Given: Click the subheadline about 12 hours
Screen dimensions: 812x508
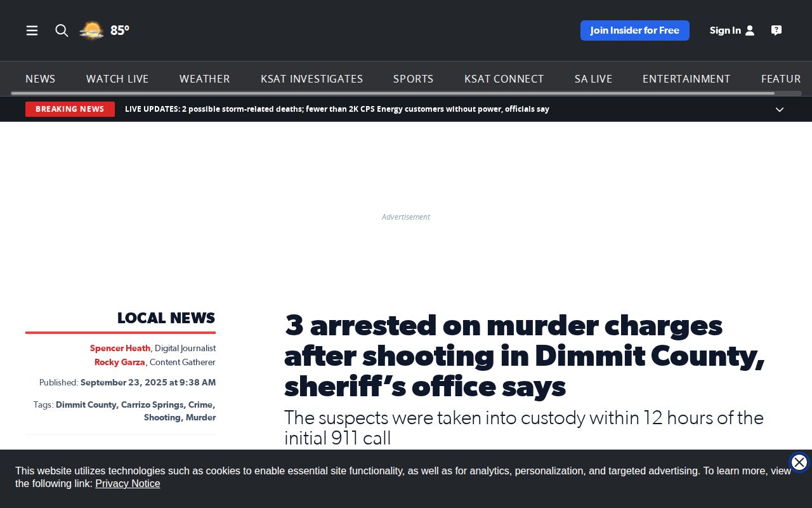Looking at the screenshot, I should pyautogui.click(x=524, y=427).
